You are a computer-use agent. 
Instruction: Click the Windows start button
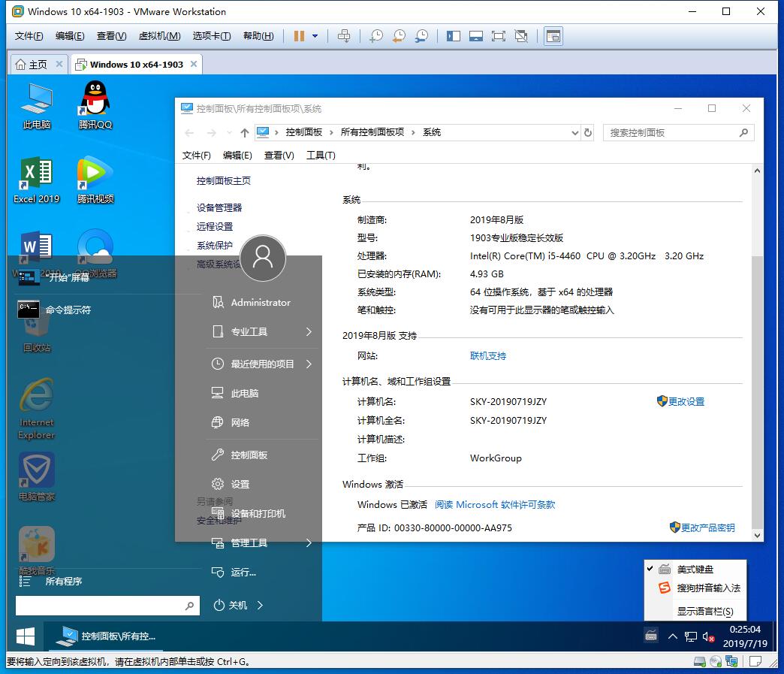click(x=25, y=636)
